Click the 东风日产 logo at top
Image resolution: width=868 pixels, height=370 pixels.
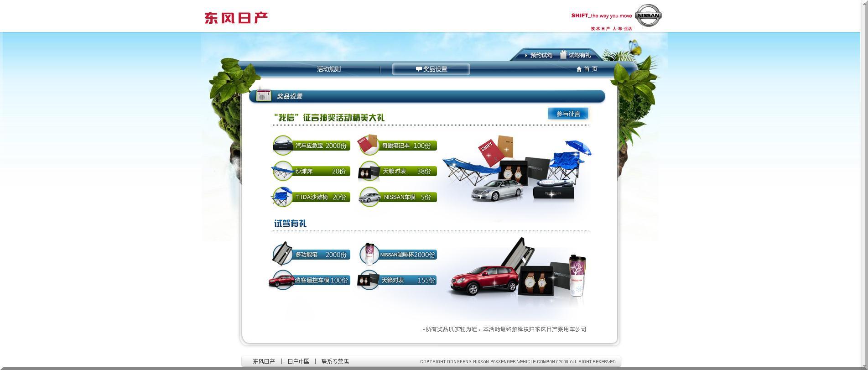[236, 18]
